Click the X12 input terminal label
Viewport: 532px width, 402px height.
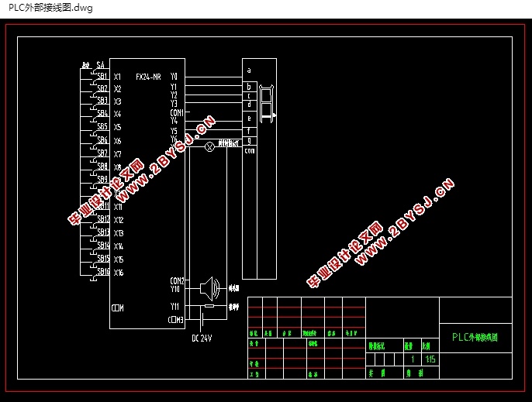pyautogui.click(x=119, y=220)
